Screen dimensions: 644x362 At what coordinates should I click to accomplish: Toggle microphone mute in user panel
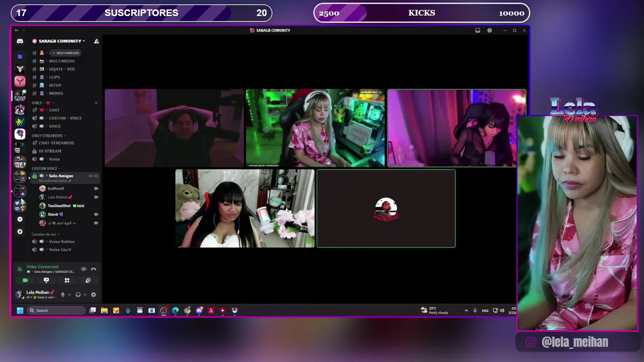tap(63, 295)
